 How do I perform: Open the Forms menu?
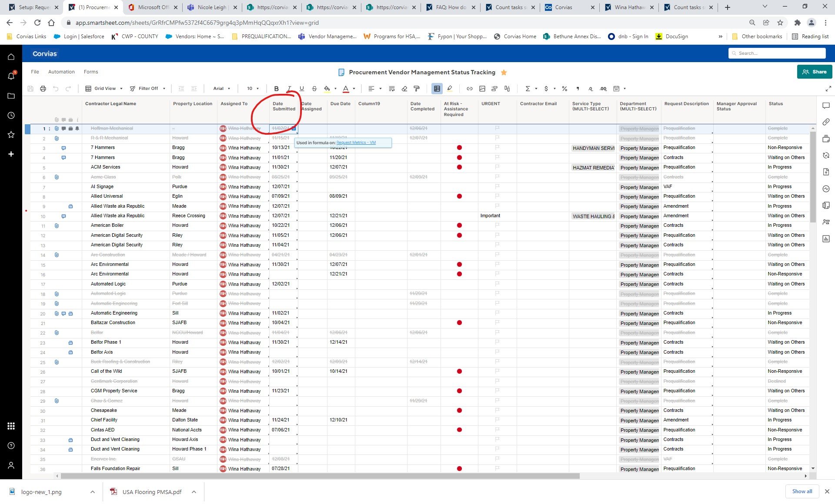pyautogui.click(x=91, y=72)
